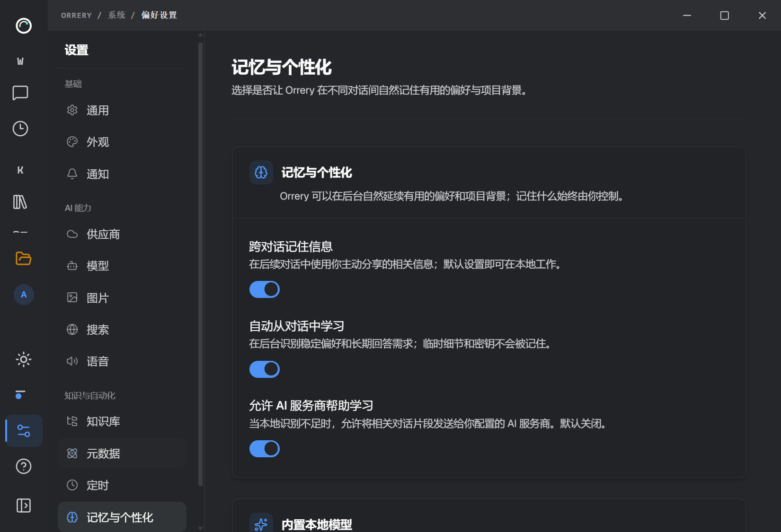Click 系统 in the breadcrumb
Viewport: 781px width, 532px height.
pyautogui.click(x=116, y=15)
